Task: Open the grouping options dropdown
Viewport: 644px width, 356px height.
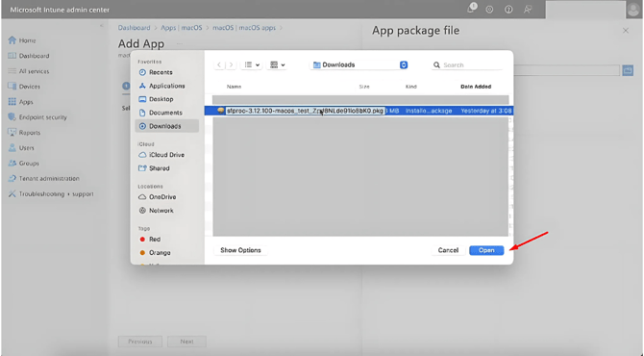Action: (277, 65)
